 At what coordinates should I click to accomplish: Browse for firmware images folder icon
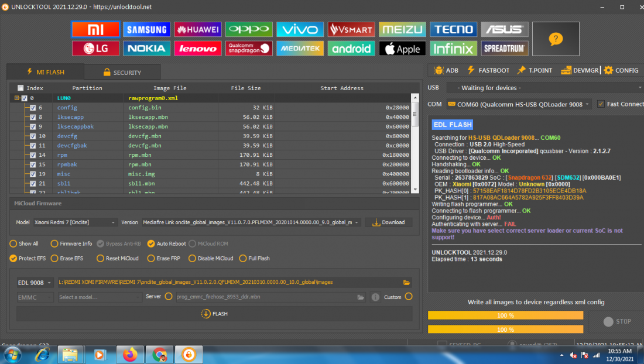407,282
